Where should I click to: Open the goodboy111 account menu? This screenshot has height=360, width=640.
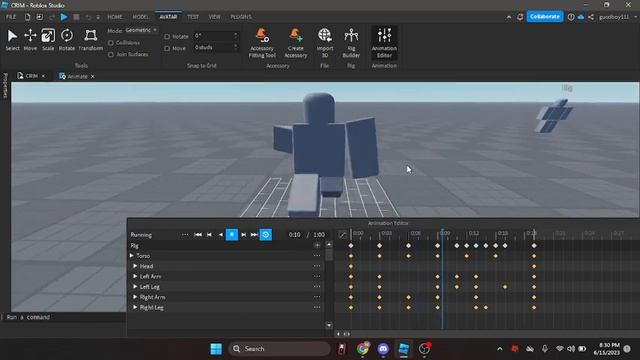[617, 17]
